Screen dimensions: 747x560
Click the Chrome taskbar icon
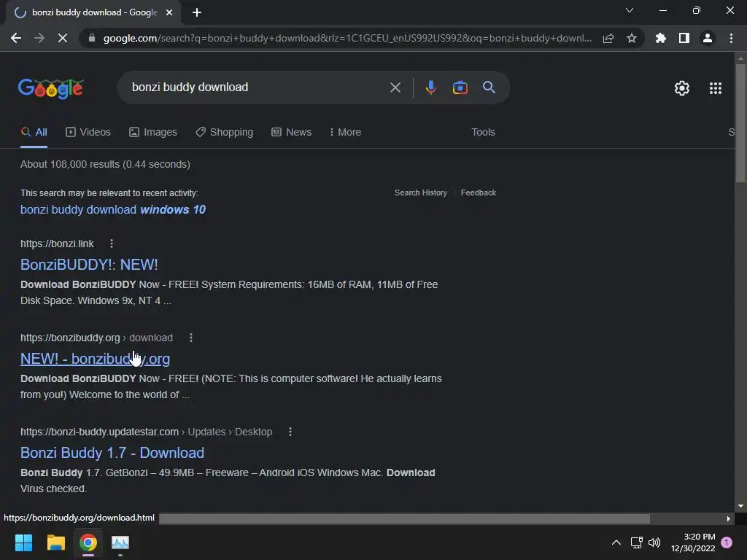(88, 542)
